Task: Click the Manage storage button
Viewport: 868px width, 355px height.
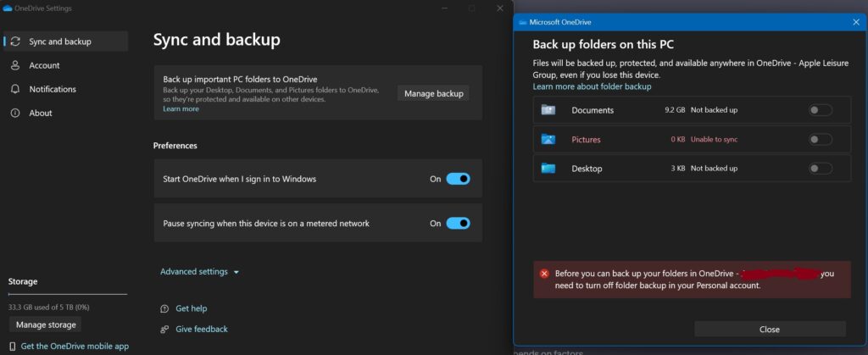Action: (x=46, y=324)
